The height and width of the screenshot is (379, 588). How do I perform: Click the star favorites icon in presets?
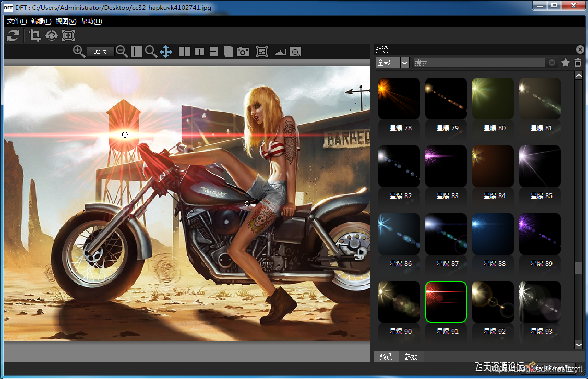coord(566,63)
